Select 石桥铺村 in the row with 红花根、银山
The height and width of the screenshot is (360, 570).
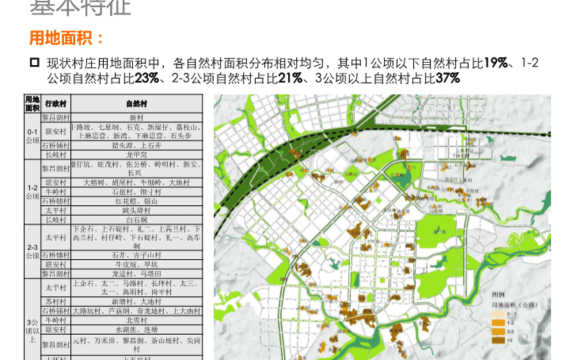(56, 201)
